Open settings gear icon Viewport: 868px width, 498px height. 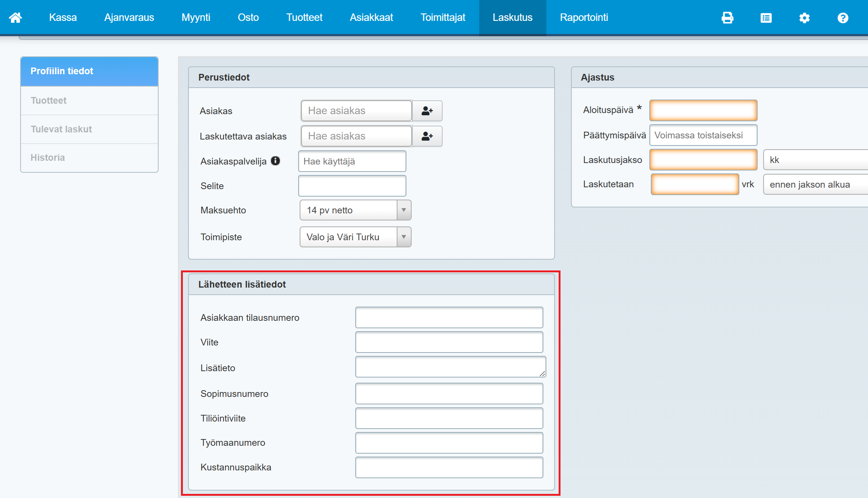pos(804,18)
